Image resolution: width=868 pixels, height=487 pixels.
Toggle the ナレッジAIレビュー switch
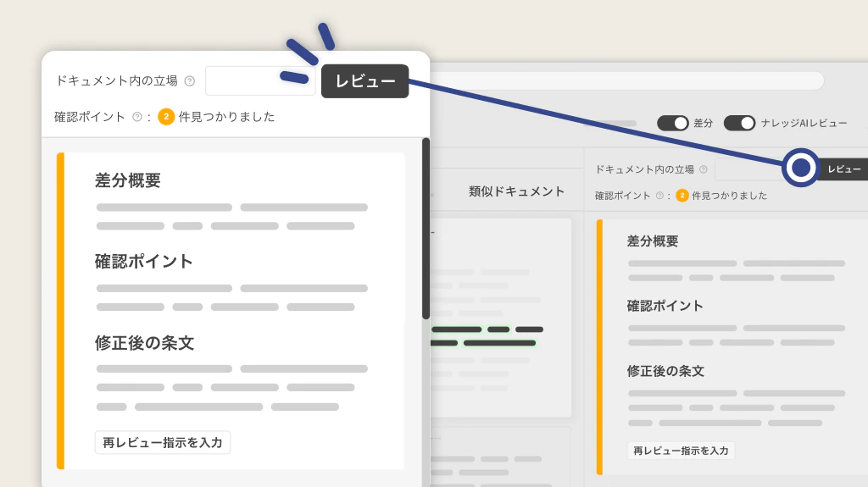[739, 123]
